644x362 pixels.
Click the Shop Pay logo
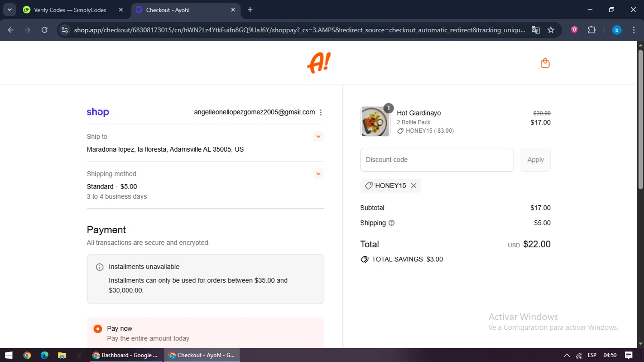tap(98, 112)
